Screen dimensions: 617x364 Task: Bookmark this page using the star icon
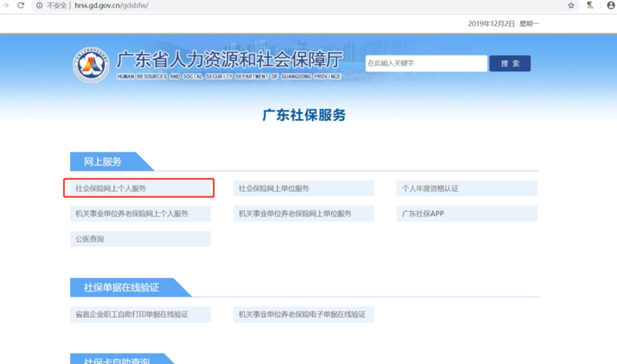[x=570, y=6]
